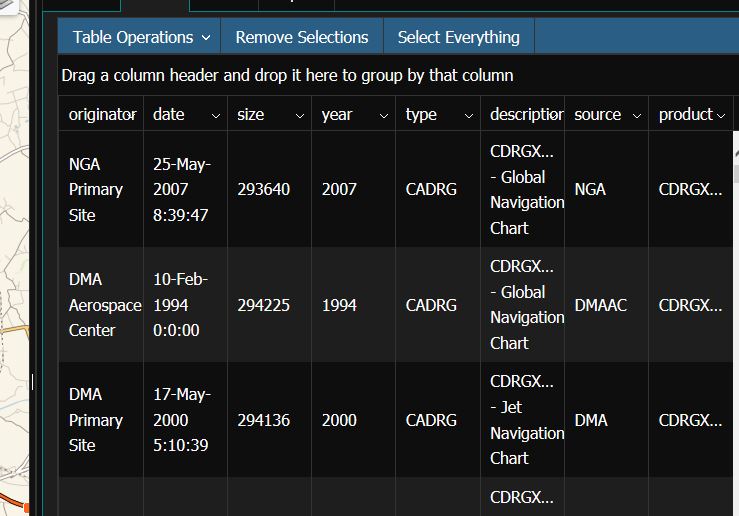Select the CDRGX... product cell in DMAAC row
Image resolution: width=739 pixels, height=516 pixels.
coord(690,305)
